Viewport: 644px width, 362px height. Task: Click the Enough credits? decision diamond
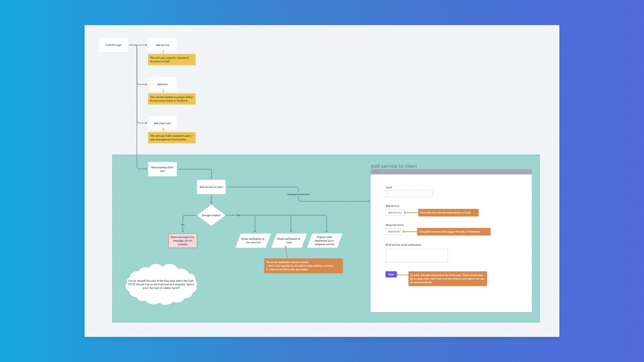coord(211,215)
